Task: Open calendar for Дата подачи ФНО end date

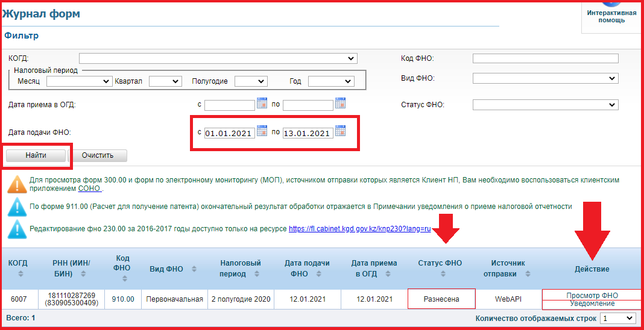Action: pos(340,131)
